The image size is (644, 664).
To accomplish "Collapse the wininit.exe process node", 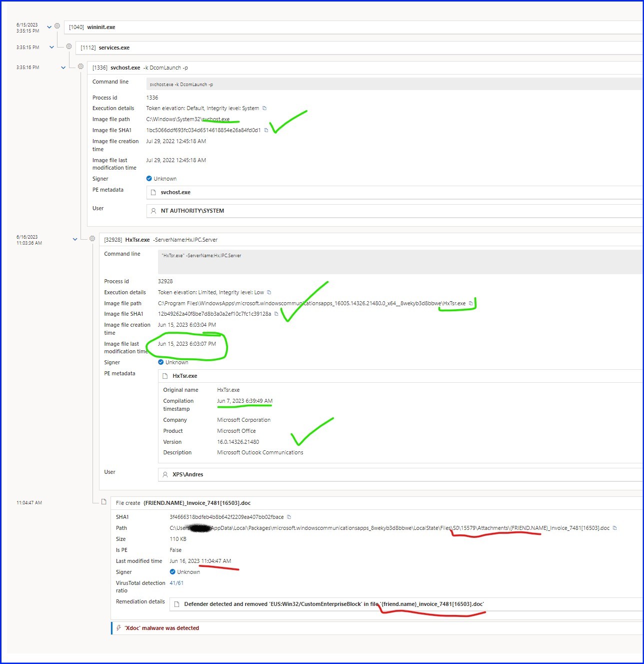I will 48,27.
